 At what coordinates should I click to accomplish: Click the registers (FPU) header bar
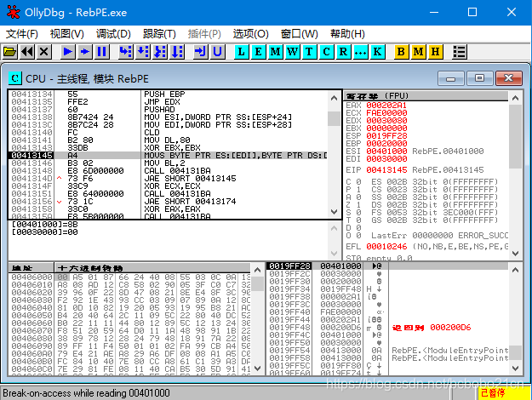click(426, 96)
